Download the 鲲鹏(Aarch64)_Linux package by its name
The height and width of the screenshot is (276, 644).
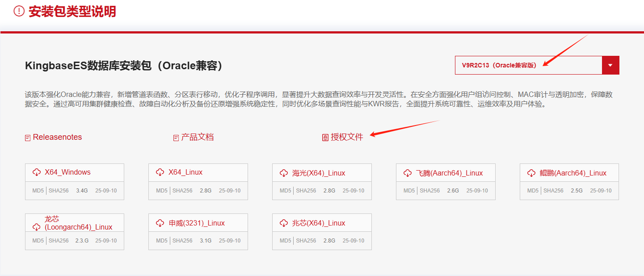[x=573, y=173]
